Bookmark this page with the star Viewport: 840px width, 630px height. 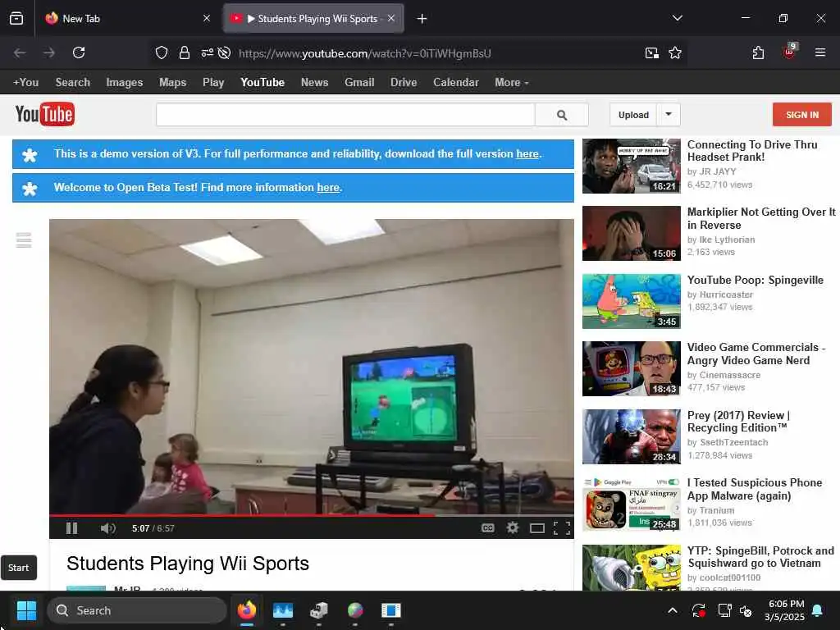click(675, 52)
